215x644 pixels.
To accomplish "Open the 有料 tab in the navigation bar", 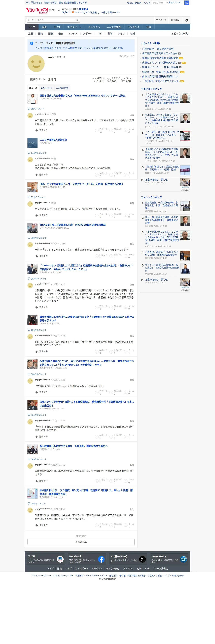I will pos(149,27).
